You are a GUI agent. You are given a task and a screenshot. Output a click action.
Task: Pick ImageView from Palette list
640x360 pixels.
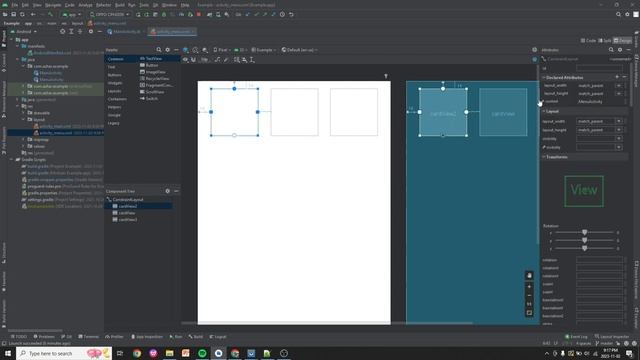153,72
